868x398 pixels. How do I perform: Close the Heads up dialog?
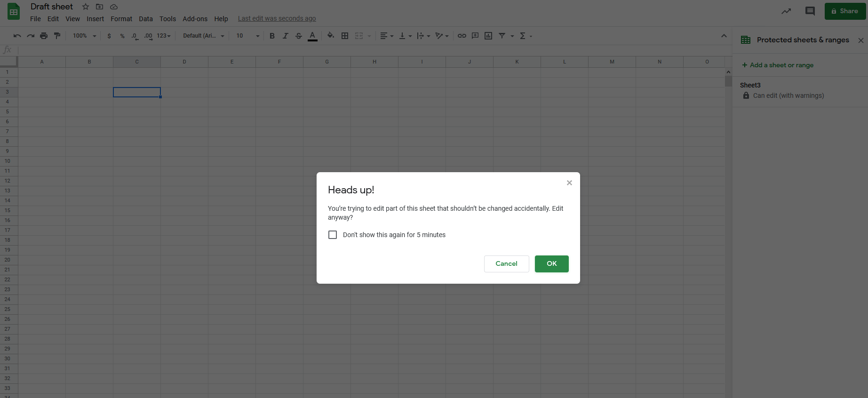569,183
